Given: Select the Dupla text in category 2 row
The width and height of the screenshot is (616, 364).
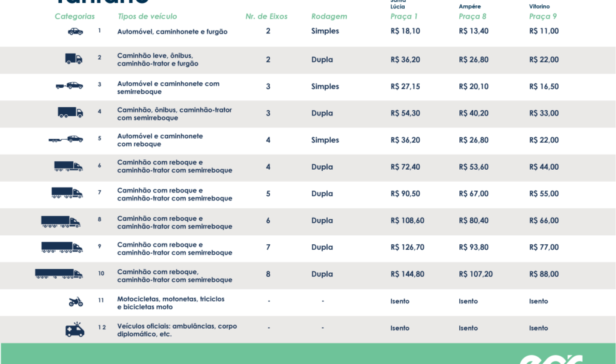Looking at the screenshot, I should (x=321, y=59).
